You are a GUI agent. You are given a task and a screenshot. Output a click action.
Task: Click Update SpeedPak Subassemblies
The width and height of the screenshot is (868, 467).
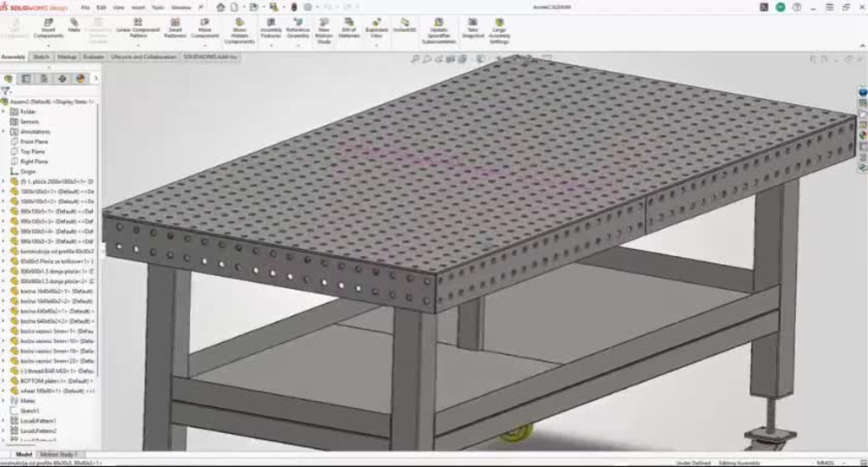[x=438, y=31]
